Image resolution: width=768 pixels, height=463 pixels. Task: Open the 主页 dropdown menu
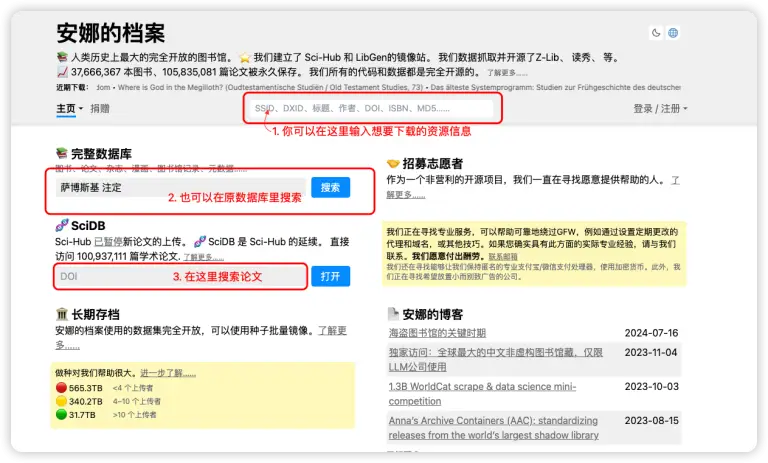click(70, 109)
